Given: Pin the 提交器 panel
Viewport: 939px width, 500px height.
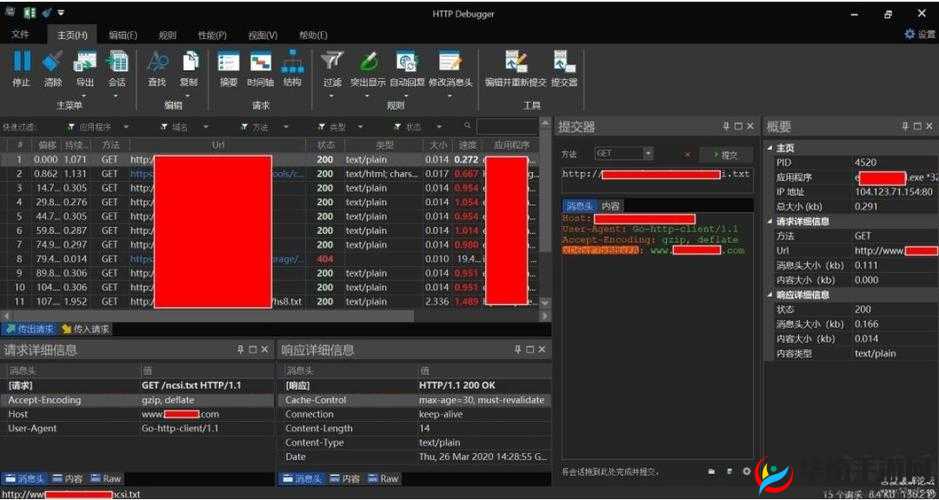Looking at the screenshot, I should pyautogui.click(x=725, y=126).
